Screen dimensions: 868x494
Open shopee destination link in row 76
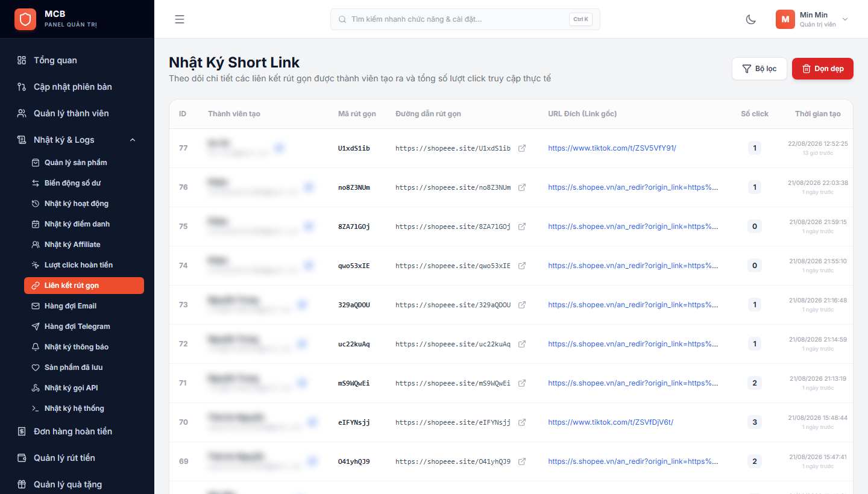point(633,187)
